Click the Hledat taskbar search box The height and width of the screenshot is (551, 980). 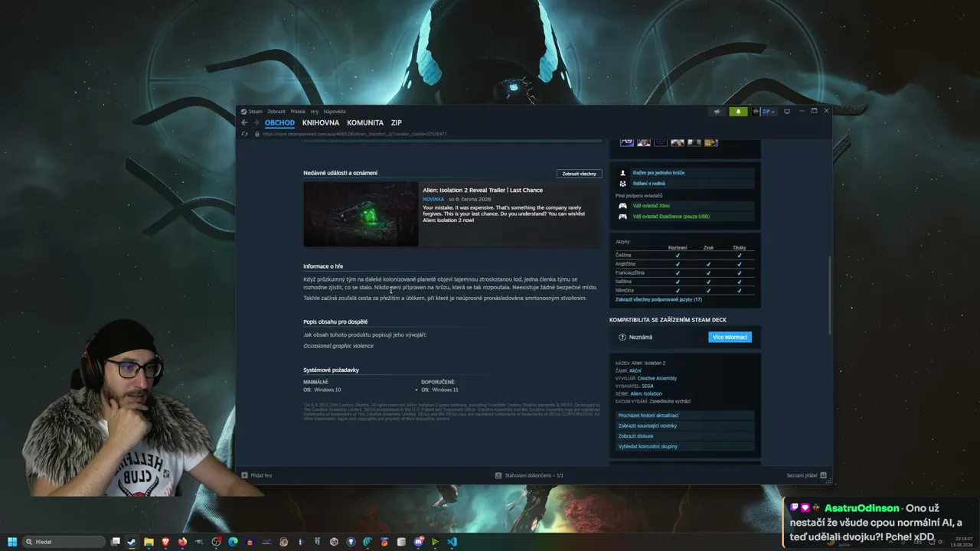(64, 542)
